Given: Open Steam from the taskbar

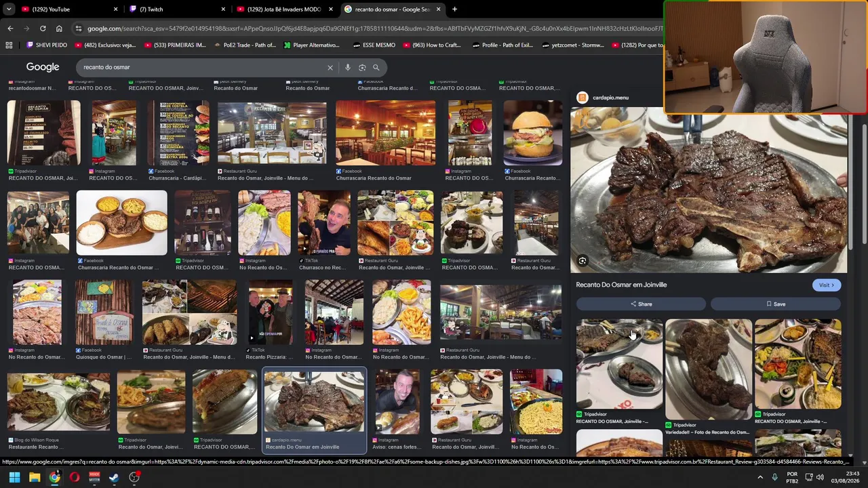Looking at the screenshot, I should coord(114,477).
